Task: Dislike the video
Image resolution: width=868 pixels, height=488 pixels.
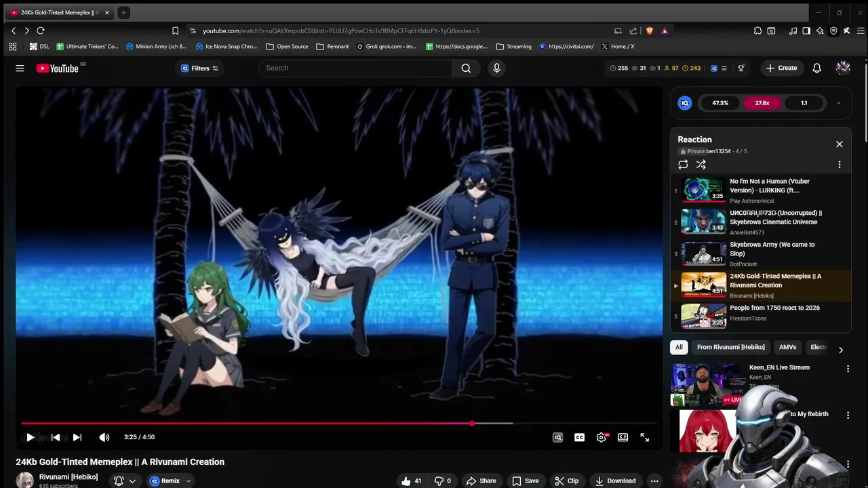Action: [443, 481]
